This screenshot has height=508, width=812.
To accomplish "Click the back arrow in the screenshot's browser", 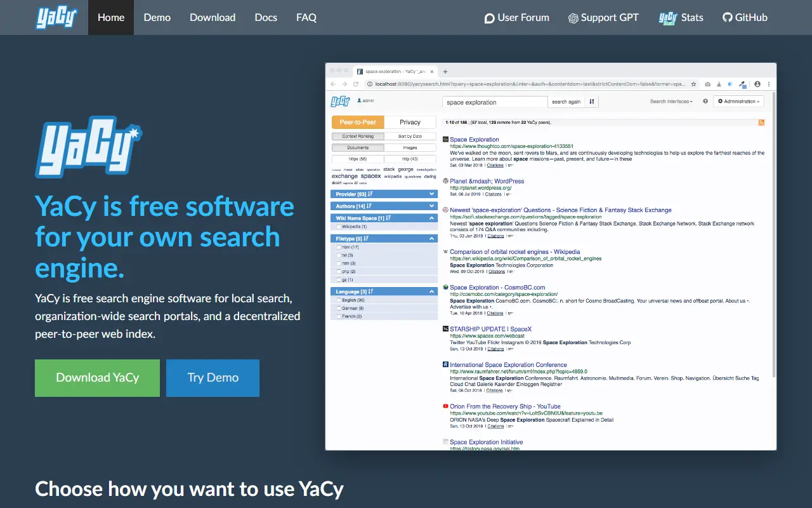I will click(334, 84).
